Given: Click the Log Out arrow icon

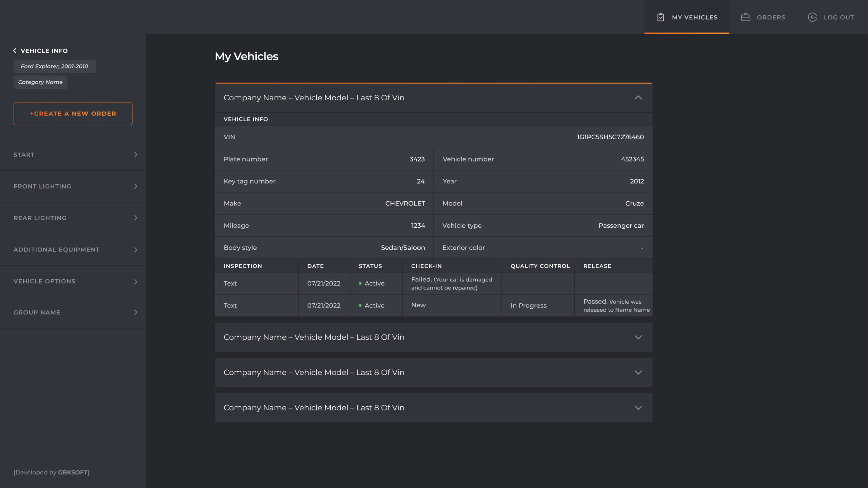Looking at the screenshot, I should pyautogui.click(x=812, y=17).
